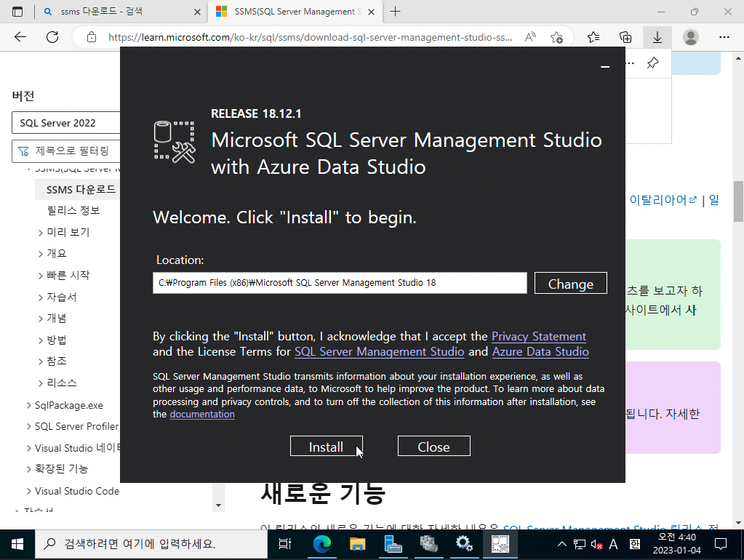The width and height of the screenshot is (744, 560).
Task: Click the muted volume tray icon
Action: pos(596,544)
